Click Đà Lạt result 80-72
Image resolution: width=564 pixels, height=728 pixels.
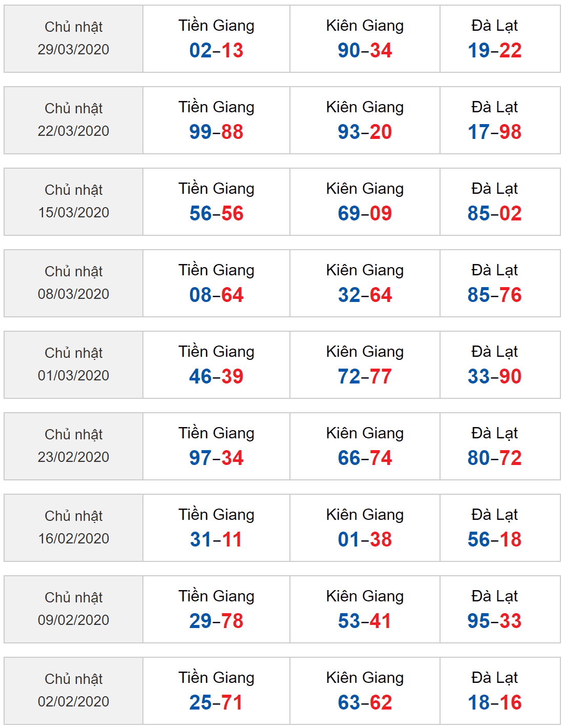tap(495, 458)
